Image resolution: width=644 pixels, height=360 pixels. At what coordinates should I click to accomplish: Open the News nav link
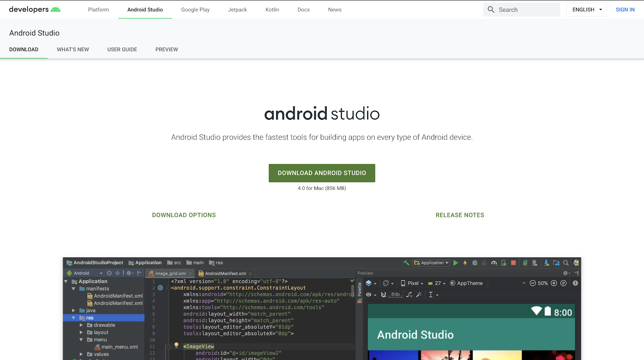335,10
